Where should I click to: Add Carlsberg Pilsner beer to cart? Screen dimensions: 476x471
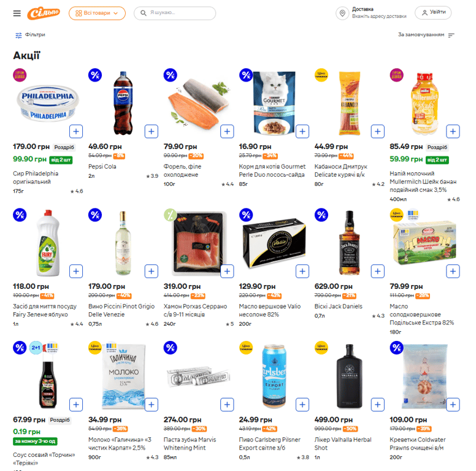coord(302,404)
